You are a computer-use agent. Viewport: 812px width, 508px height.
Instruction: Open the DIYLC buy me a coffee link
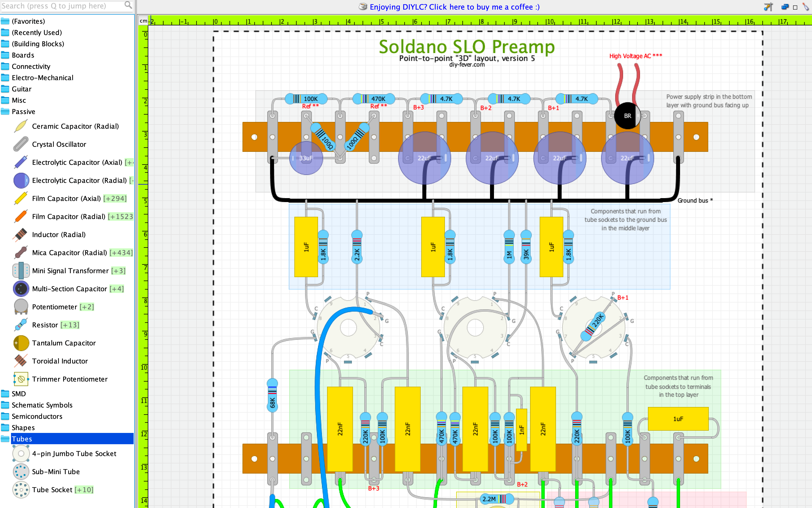(x=454, y=7)
